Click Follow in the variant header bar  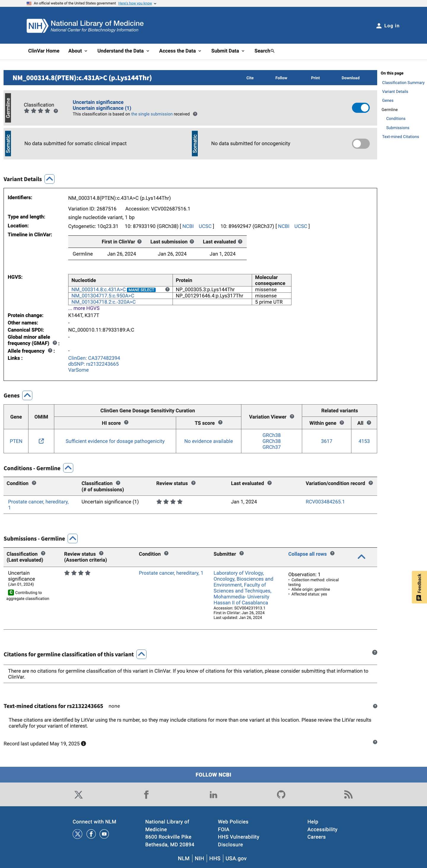click(x=281, y=78)
